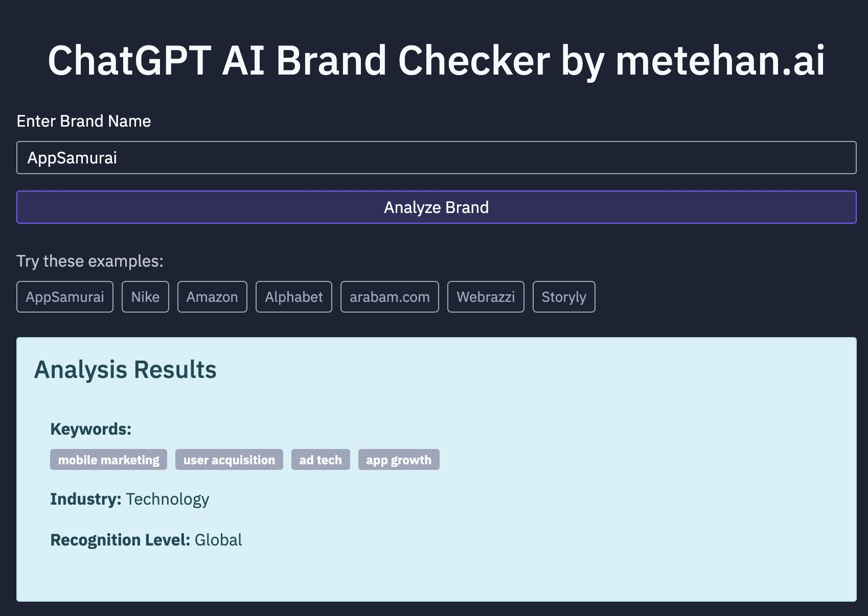Pick the Alphabet example button
This screenshot has width=868, height=616.
[x=294, y=297]
